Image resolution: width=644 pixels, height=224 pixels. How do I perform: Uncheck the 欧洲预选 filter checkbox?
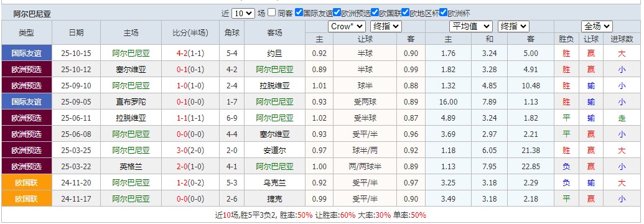pos(337,12)
